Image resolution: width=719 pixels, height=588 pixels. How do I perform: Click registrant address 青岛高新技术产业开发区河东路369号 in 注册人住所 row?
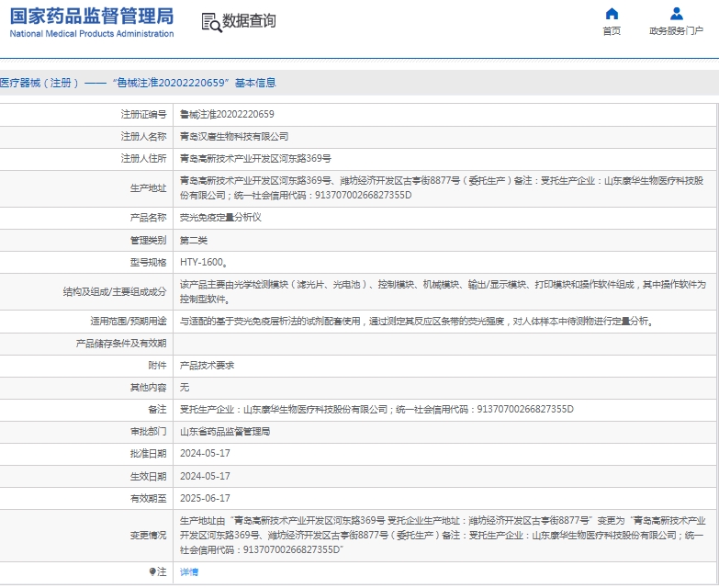point(255,158)
